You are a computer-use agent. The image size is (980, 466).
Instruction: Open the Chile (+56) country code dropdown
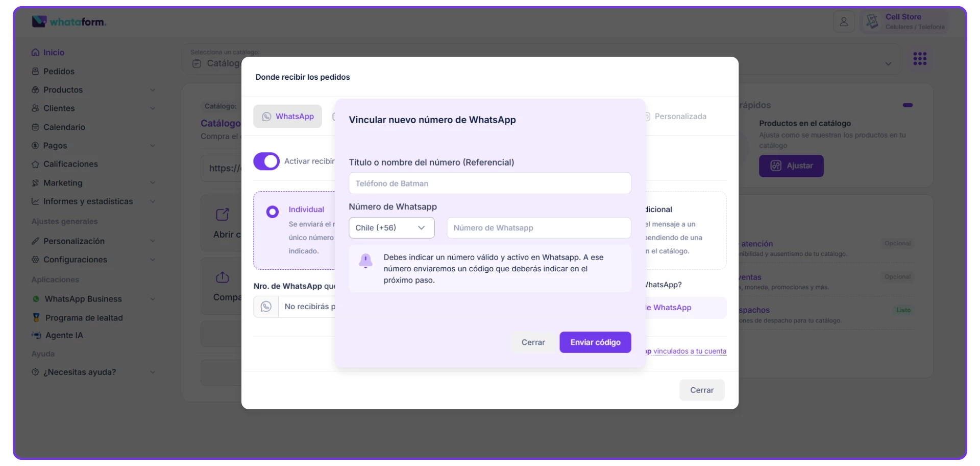391,228
